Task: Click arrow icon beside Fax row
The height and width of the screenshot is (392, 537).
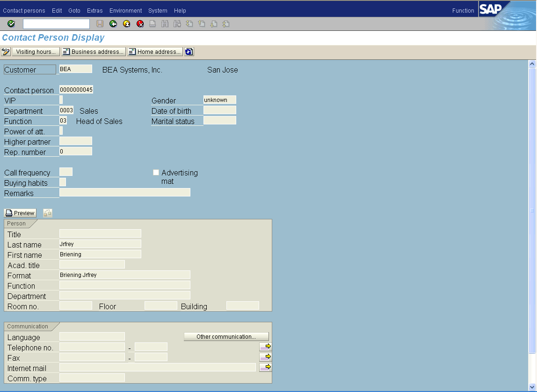Action: point(265,357)
